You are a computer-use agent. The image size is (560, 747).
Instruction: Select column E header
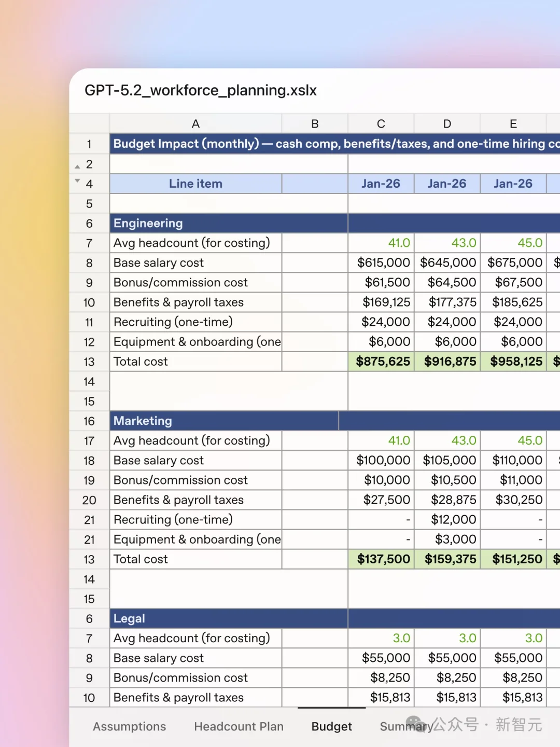pyautogui.click(x=513, y=123)
